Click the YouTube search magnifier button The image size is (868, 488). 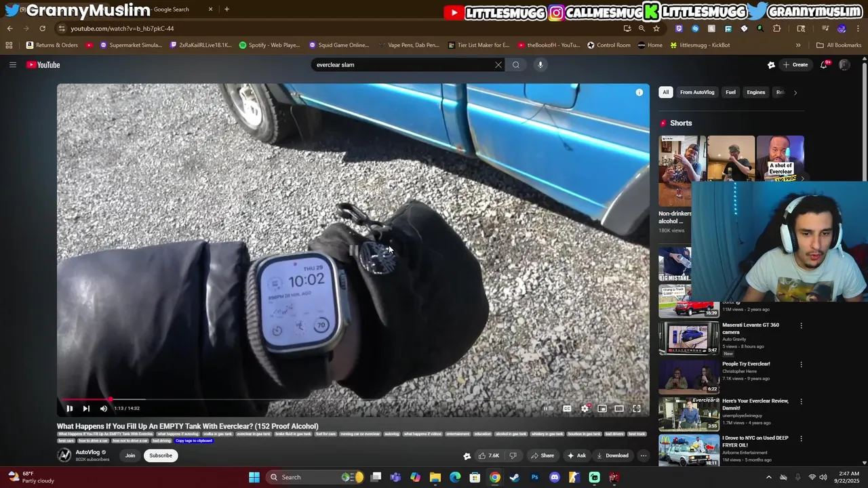516,64
